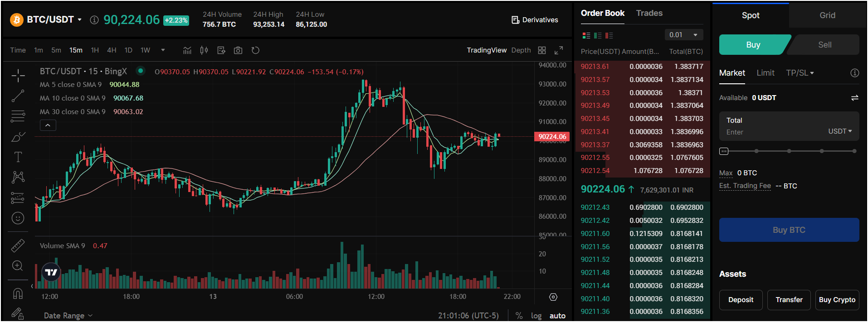Toggle the log scale option
The image size is (868, 322).
[536, 316]
